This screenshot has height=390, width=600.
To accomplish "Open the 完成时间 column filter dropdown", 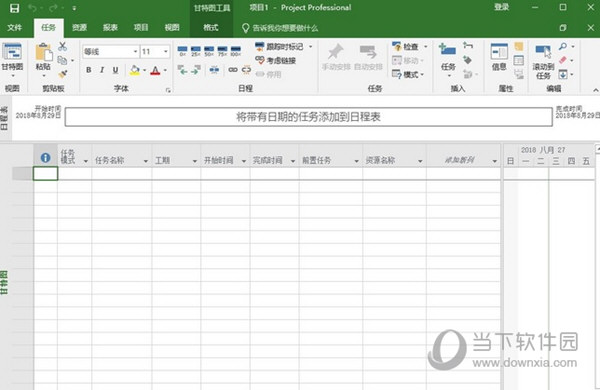I will coord(293,161).
